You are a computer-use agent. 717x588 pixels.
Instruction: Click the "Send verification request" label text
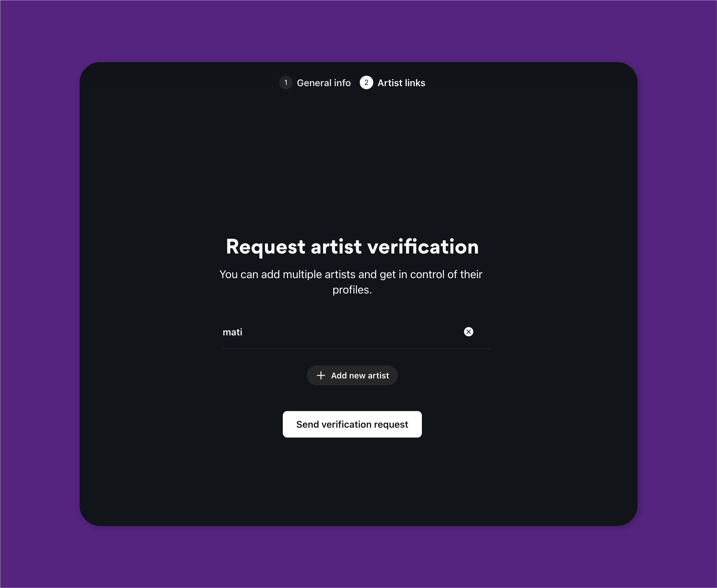coord(352,424)
